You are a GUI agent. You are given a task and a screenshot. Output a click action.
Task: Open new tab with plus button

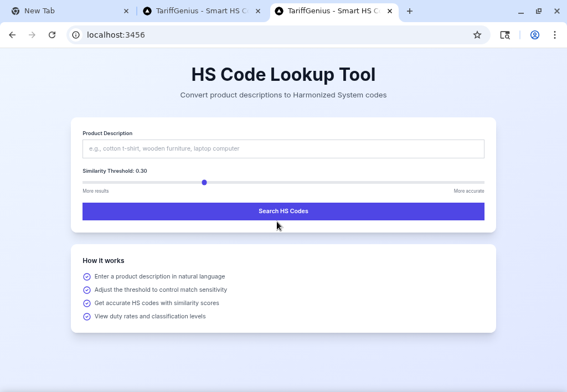[410, 11]
